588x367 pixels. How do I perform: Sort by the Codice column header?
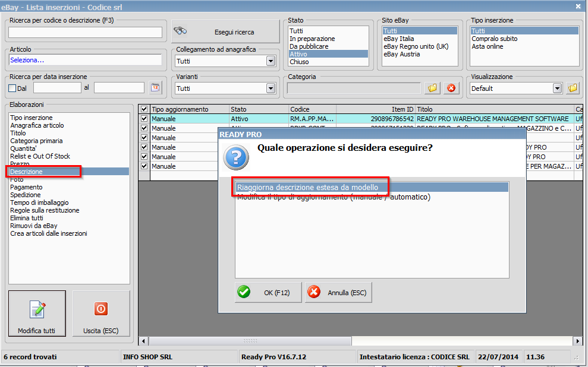tap(312, 109)
